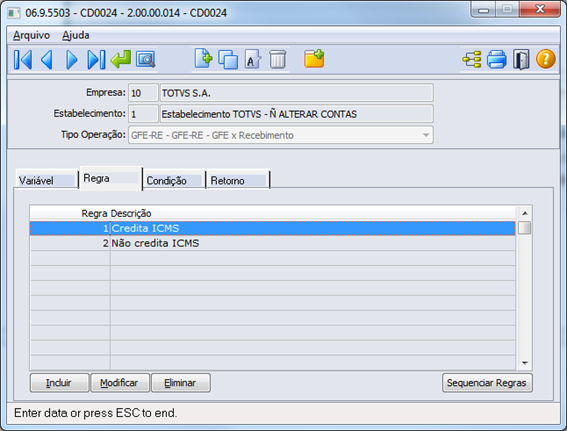Jump to the last record
The height and width of the screenshot is (431, 567).
(96, 60)
